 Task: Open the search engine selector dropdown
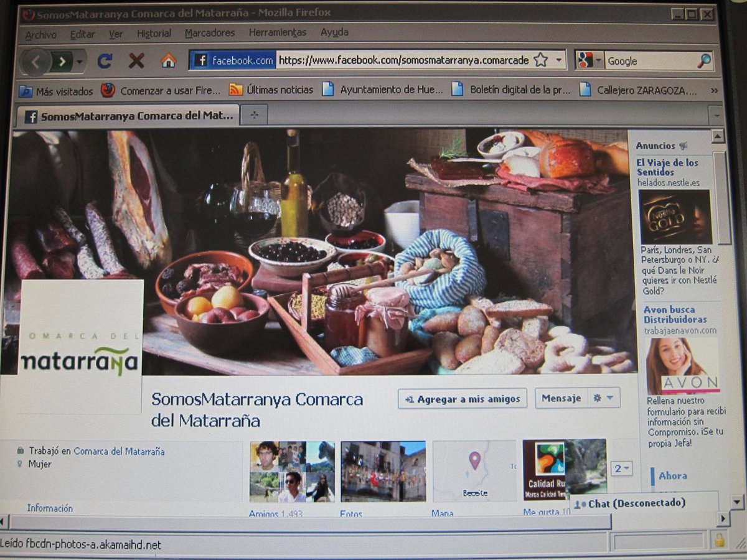[589, 61]
